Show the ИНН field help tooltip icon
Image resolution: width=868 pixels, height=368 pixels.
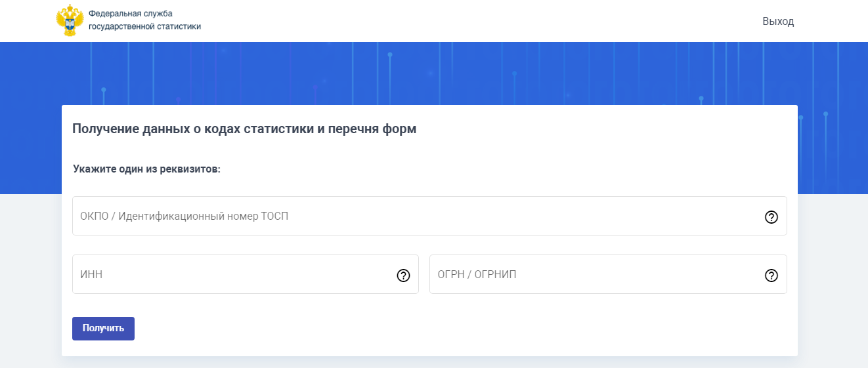(403, 276)
